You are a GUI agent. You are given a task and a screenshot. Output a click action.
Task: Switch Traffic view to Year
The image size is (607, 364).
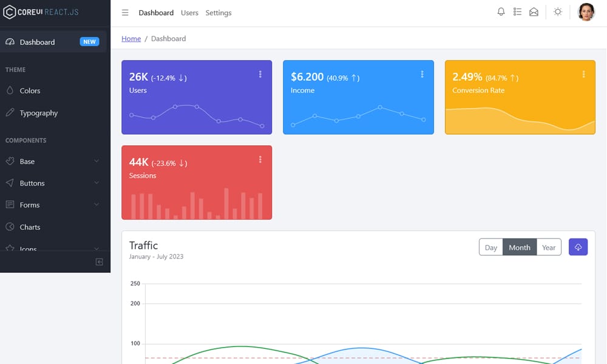(549, 247)
